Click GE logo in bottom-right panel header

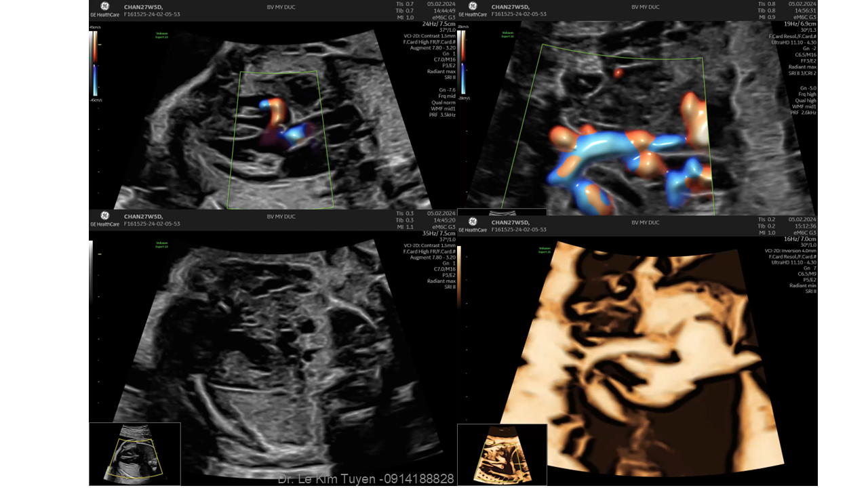pos(473,224)
